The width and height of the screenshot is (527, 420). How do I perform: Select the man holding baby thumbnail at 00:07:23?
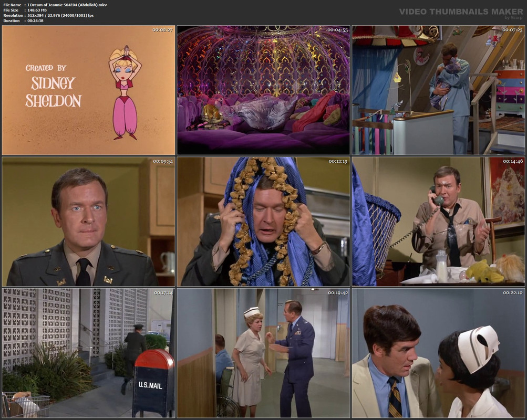tap(438, 90)
